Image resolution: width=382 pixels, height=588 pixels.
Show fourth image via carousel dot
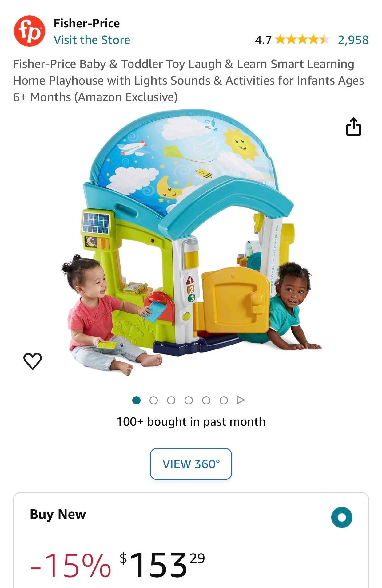[x=189, y=400]
